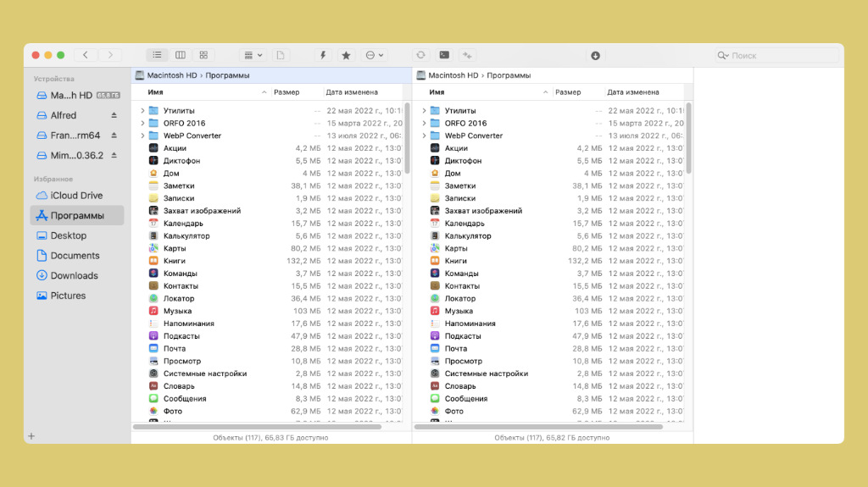Viewport: 868px width, 487px height.
Task: Expand the WebP Converter folder in right pane
Action: (x=424, y=136)
